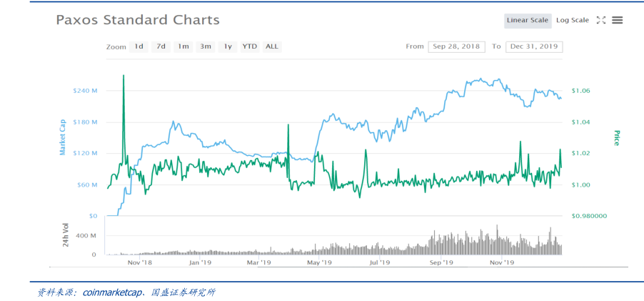Image resolution: width=644 pixels, height=301 pixels.
Task: Switch to Log Scale
Action: coord(572,20)
